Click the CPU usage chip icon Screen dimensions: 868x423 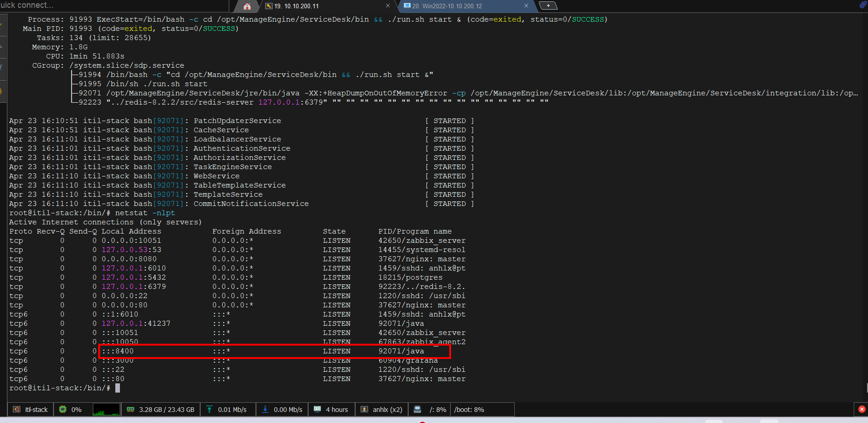coord(63,410)
